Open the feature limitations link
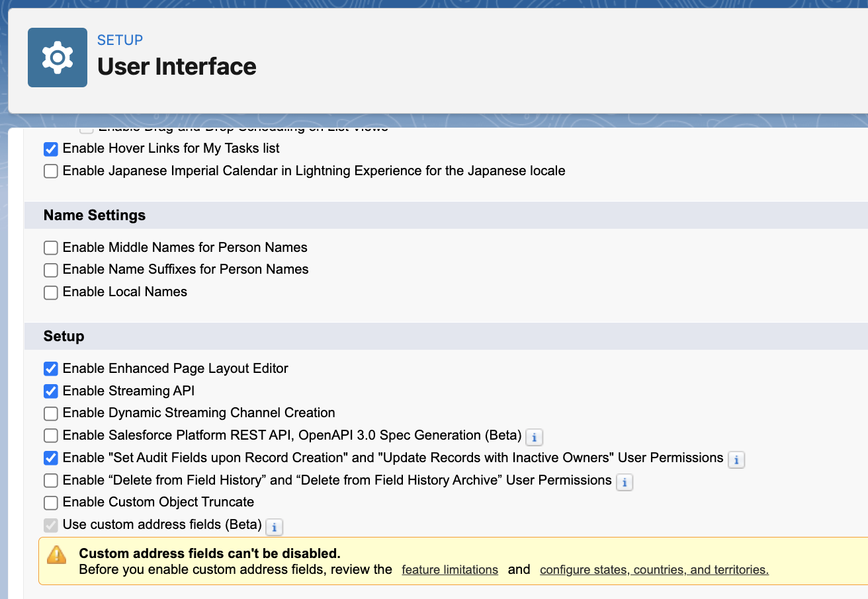This screenshot has height=599, width=868. pyautogui.click(x=450, y=570)
